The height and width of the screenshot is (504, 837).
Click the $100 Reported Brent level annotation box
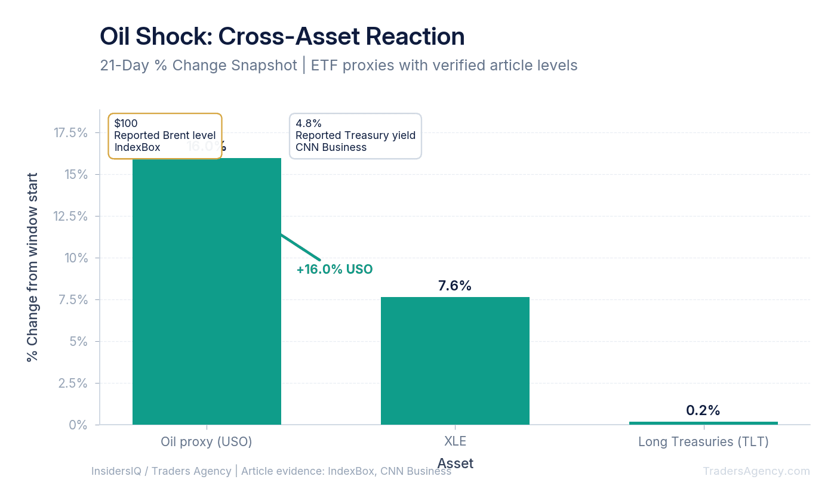165,136
